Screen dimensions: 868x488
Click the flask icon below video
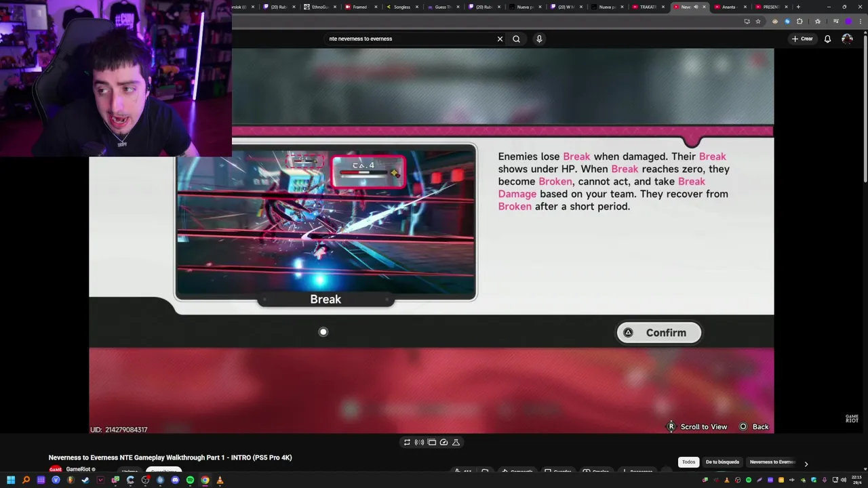(456, 442)
